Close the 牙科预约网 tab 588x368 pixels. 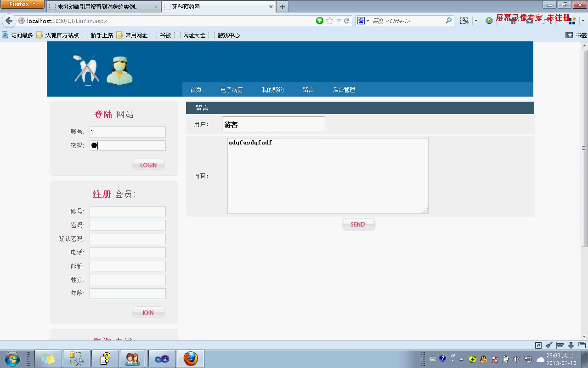pos(271,7)
